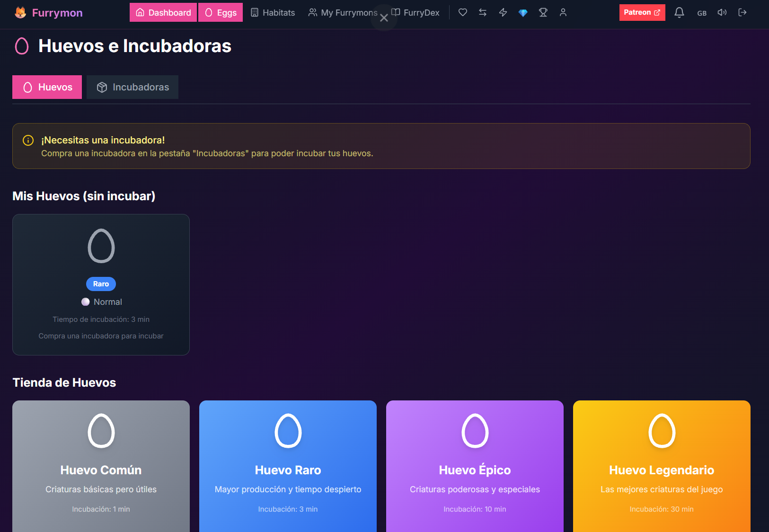Toggle sound with the speaker icon
Viewport: 769px width, 532px height.
(x=722, y=12)
